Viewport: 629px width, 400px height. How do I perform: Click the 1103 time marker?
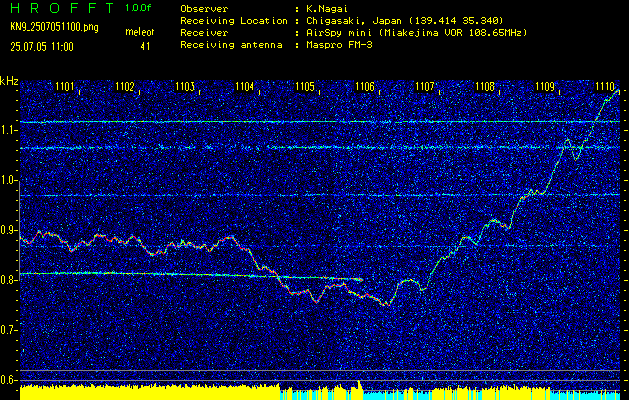(185, 86)
